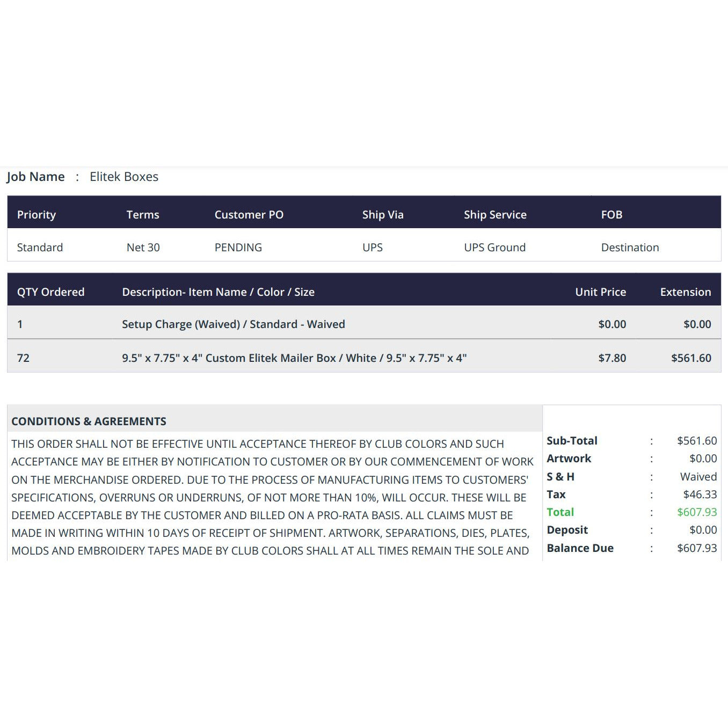Select the Ship Service header
This screenshot has width=728, height=728.
point(495,215)
